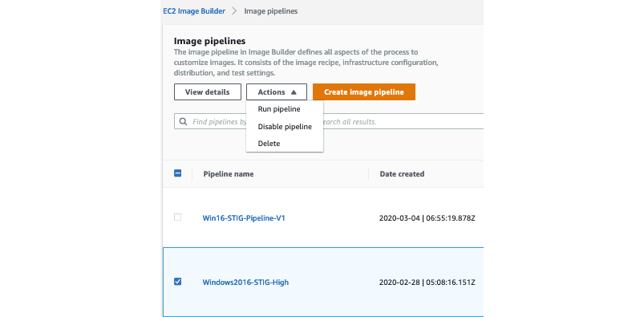The height and width of the screenshot is (317, 644).
Task: Open the Win16-STIG-Pipeline-V1 pipeline link
Action: 244,218
